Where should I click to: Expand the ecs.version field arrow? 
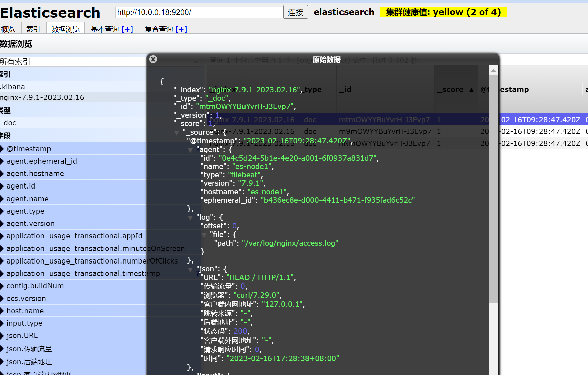pos(2,298)
